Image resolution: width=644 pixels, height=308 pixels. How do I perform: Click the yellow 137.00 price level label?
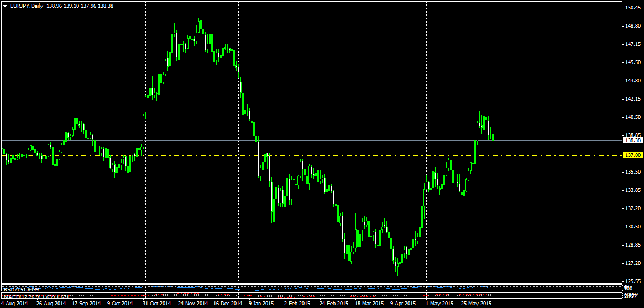click(x=632, y=155)
